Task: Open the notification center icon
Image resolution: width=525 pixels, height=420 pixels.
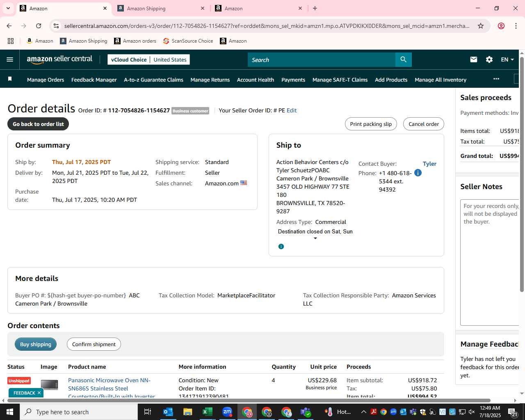Action: pyautogui.click(x=513, y=412)
